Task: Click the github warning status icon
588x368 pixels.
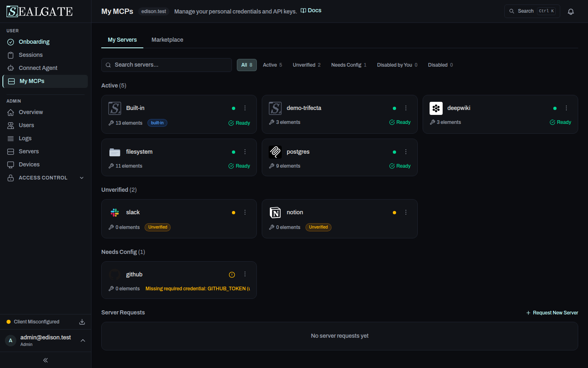Action: [x=232, y=275]
